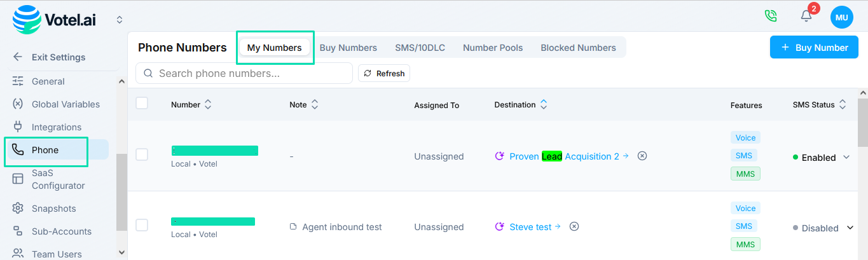Expand the Enabled SMS status dropdown
Viewport: 868px width, 260px height.
846,157
